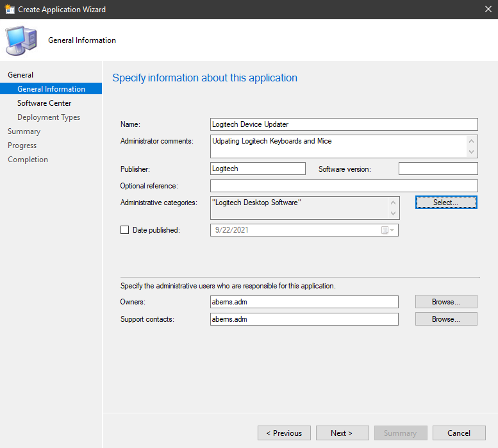Click the "Publisher:" label
This screenshot has width=498, height=448.
point(135,169)
